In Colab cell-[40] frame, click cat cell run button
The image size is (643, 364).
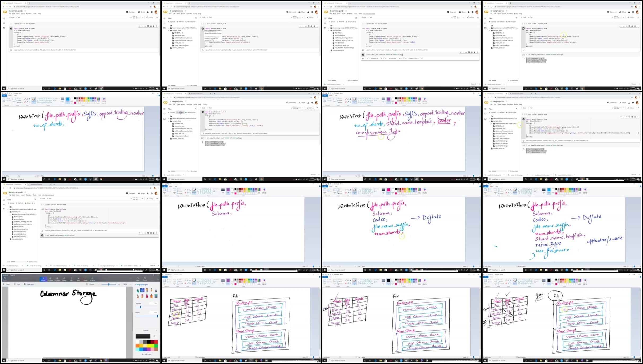pos(42,235)
